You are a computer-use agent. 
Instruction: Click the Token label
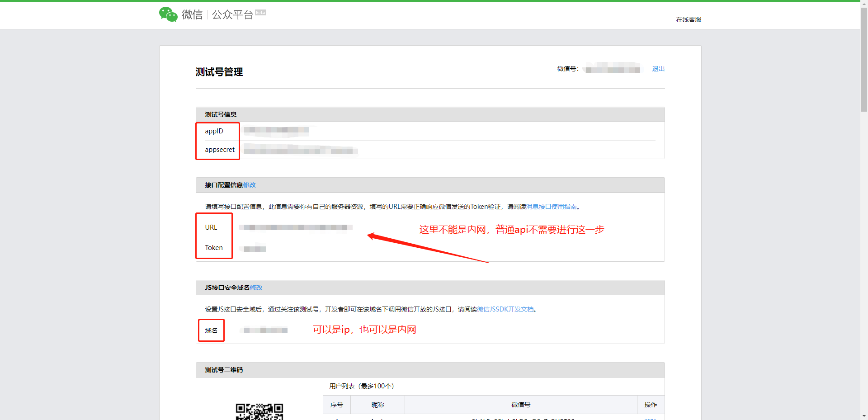point(214,248)
